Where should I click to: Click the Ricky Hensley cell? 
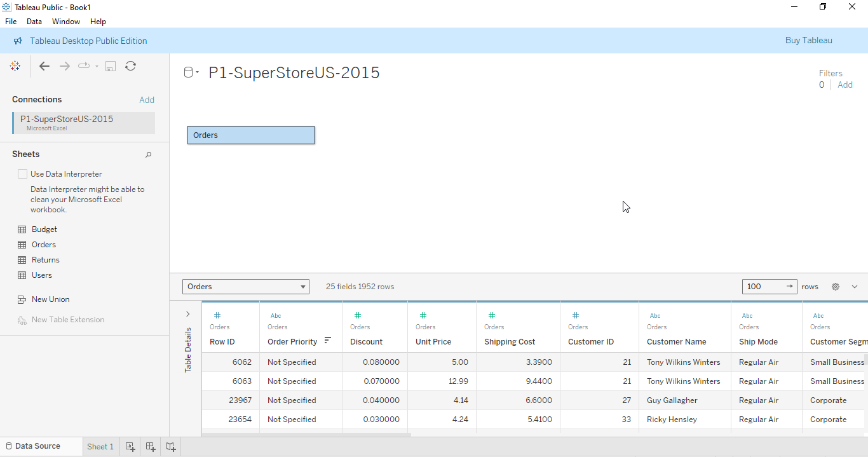click(x=684, y=419)
